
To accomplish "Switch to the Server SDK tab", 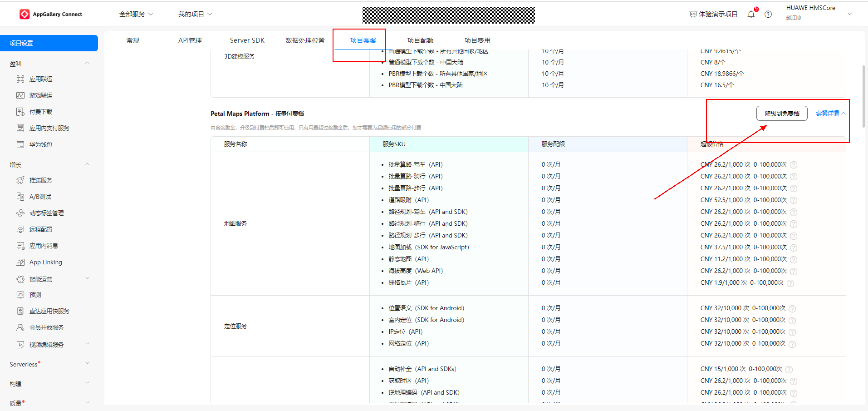I will click(x=247, y=40).
